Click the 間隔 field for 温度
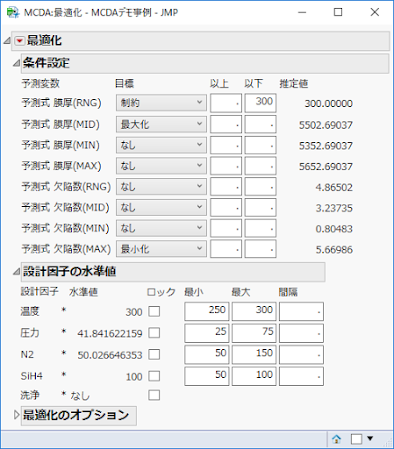The height and width of the screenshot is (449, 394). tap(301, 311)
